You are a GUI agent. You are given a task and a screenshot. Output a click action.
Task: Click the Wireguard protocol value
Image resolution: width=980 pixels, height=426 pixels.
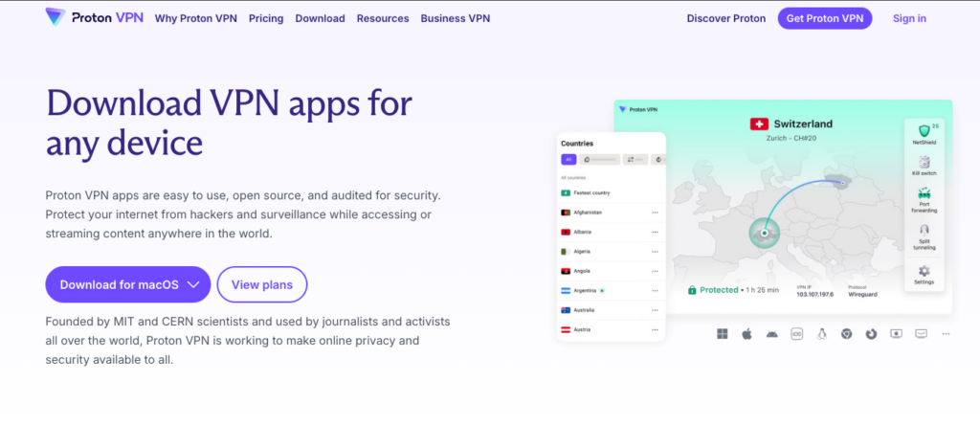pyautogui.click(x=862, y=294)
